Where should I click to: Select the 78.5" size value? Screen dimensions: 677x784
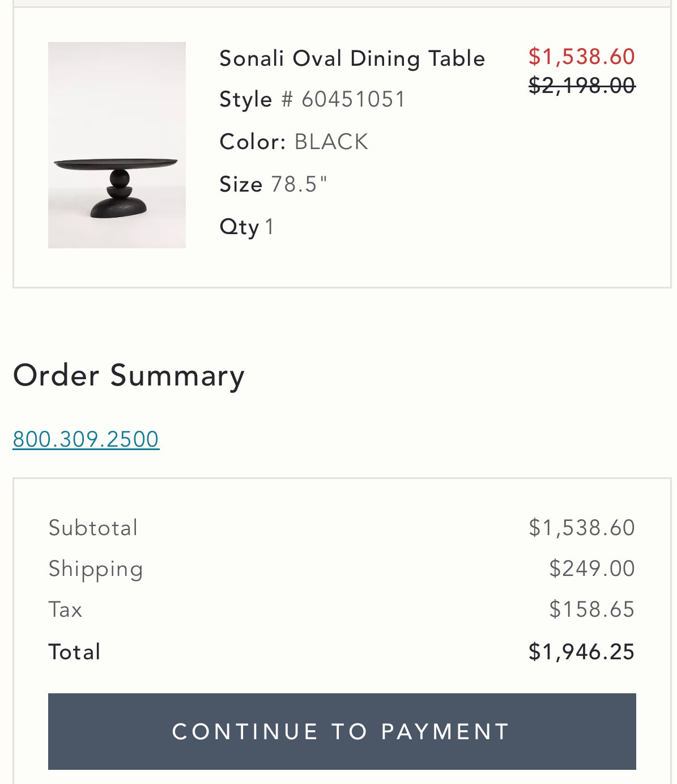coord(299,184)
